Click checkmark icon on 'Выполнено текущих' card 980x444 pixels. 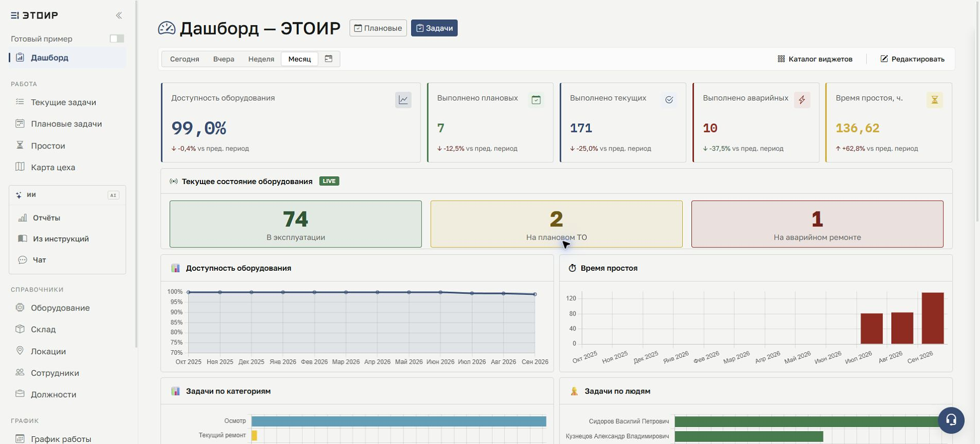pos(669,100)
